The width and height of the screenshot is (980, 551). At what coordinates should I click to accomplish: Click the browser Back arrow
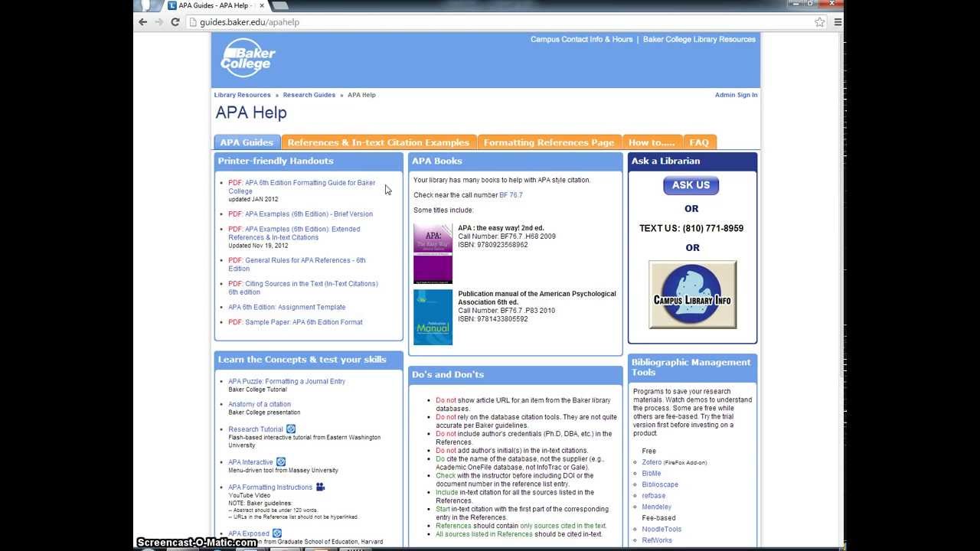pos(142,22)
